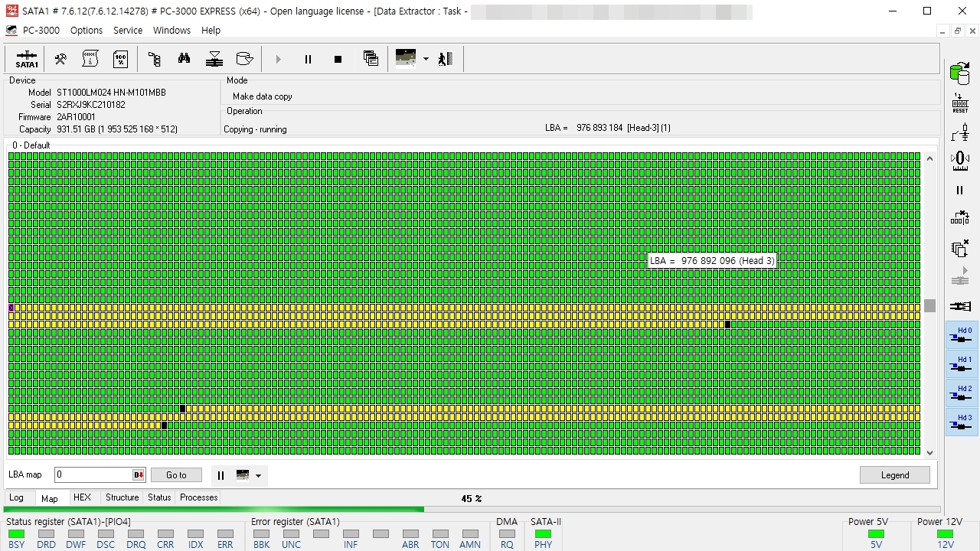Click the running man exit icon
Viewport: 980px width, 551px height.
(446, 59)
